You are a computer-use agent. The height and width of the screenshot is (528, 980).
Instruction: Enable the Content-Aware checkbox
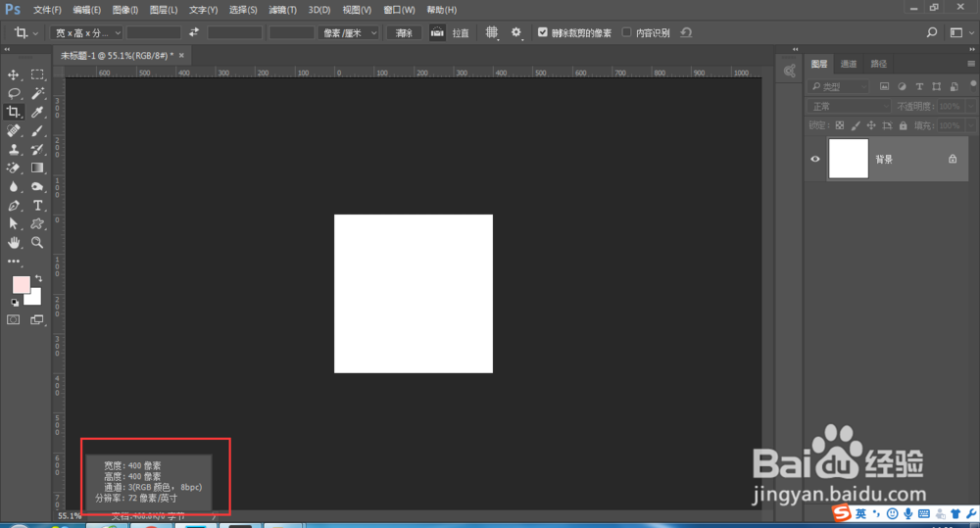point(626,32)
